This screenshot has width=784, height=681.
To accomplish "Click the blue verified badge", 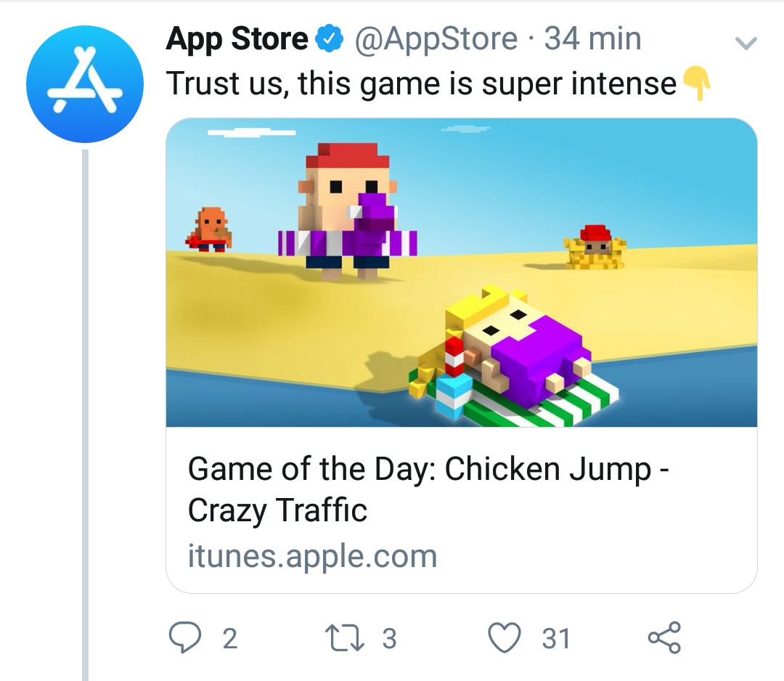I will pyautogui.click(x=329, y=39).
